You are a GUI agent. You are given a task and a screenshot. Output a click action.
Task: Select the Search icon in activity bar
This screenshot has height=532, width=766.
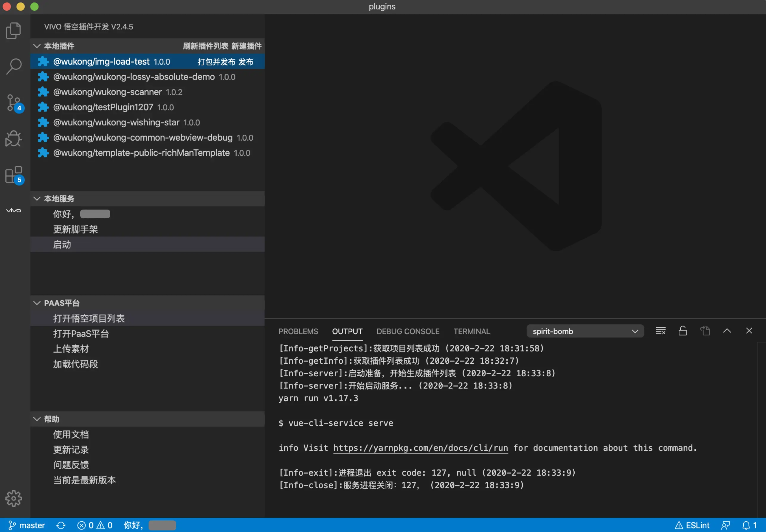point(13,66)
